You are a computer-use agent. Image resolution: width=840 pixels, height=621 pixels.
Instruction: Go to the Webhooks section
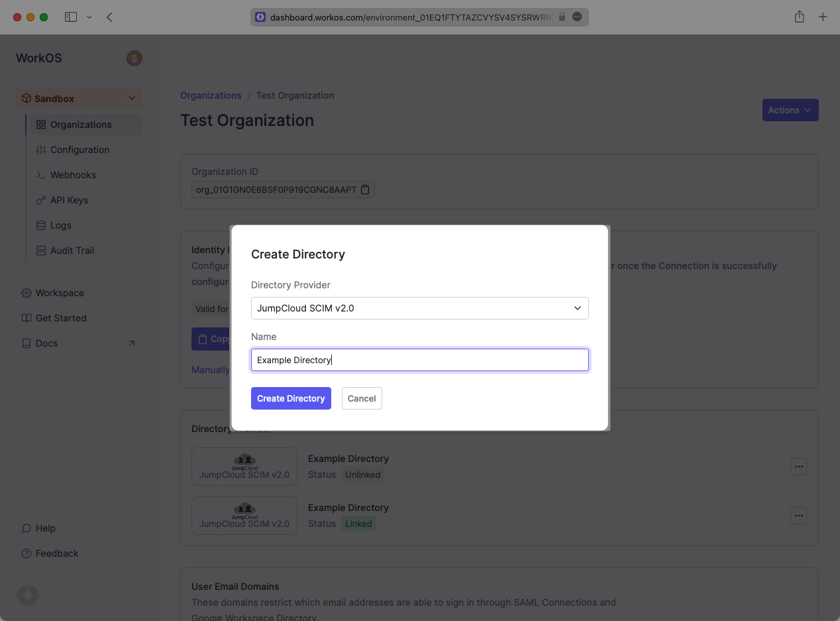tap(73, 175)
